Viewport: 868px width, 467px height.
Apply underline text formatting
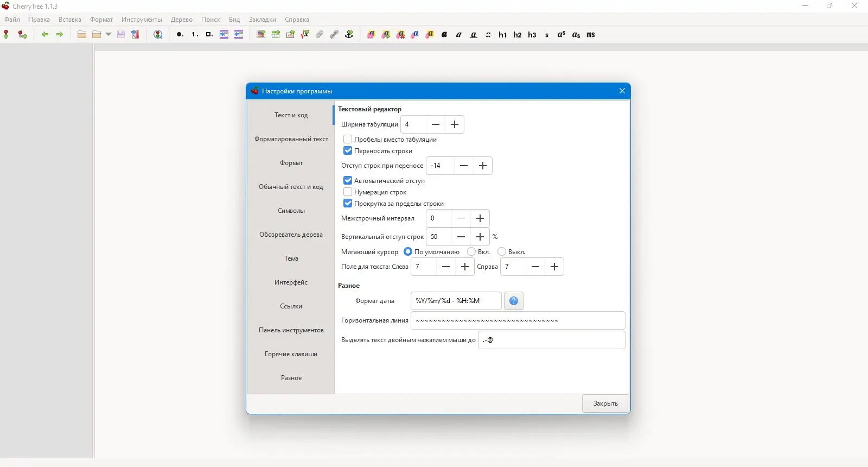tap(474, 35)
